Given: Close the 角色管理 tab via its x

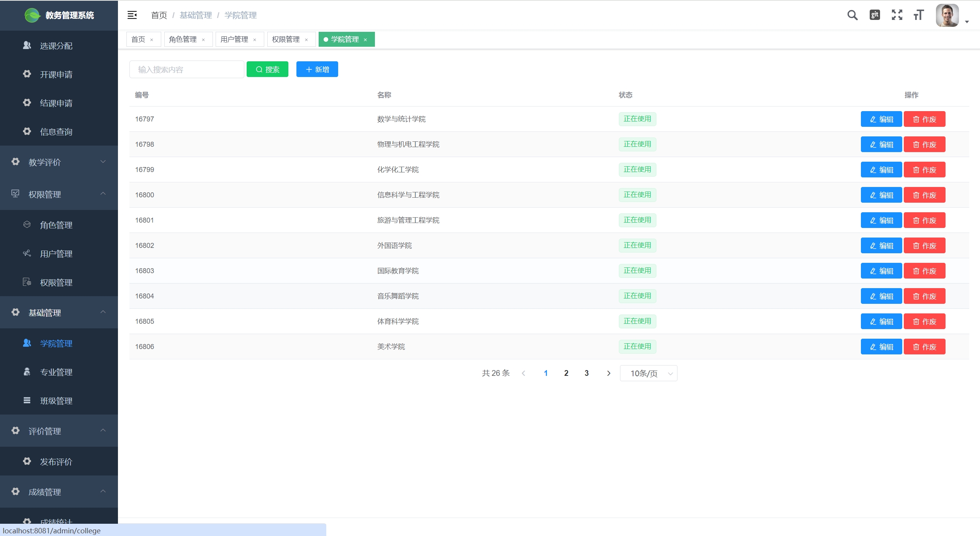Looking at the screenshot, I should tap(203, 40).
